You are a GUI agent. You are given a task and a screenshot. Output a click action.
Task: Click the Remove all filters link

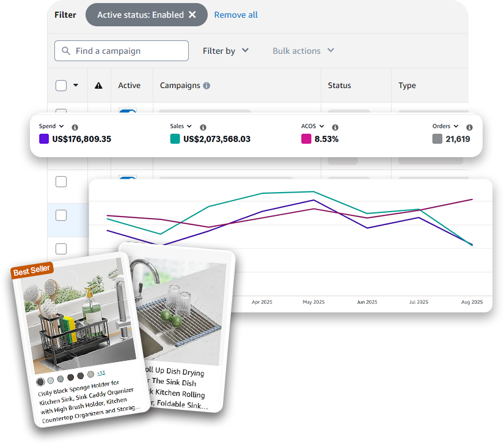tap(236, 15)
